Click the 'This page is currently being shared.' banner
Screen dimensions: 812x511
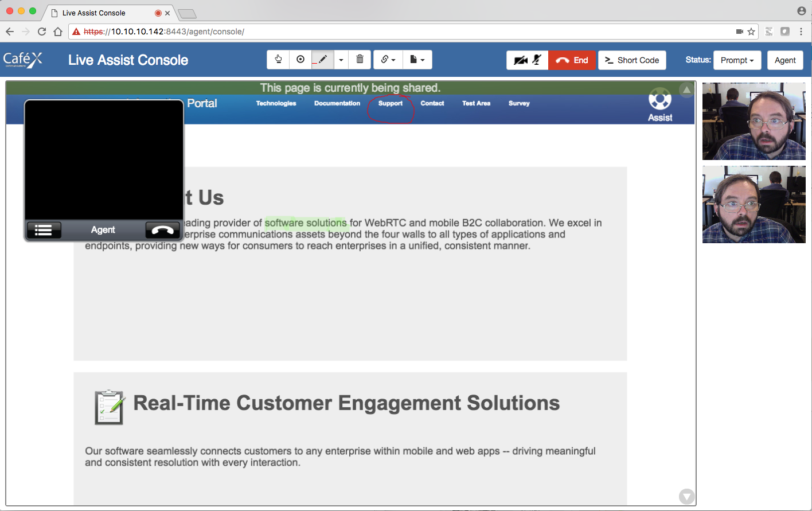(x=350, y=88)
